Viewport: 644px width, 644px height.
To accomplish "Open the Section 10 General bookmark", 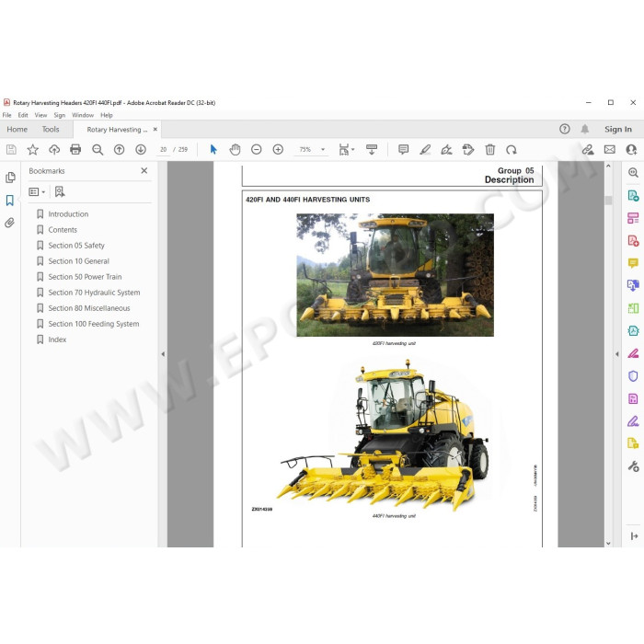I will coord(78,260).
